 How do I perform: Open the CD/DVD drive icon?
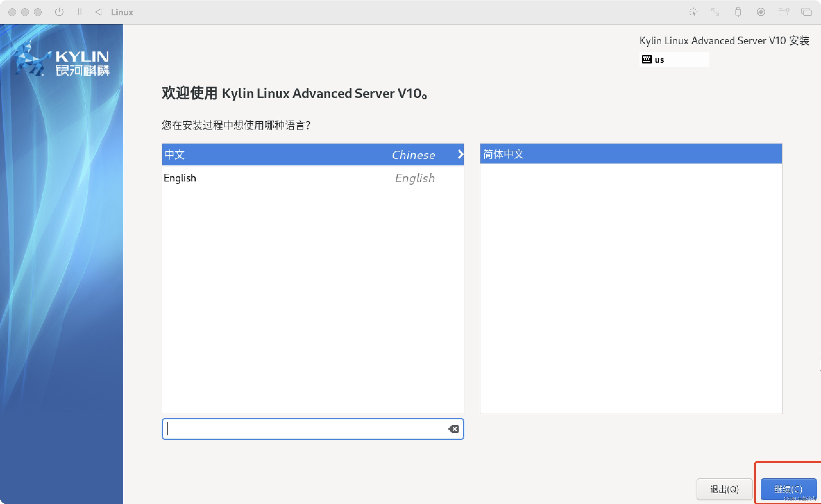761,12
